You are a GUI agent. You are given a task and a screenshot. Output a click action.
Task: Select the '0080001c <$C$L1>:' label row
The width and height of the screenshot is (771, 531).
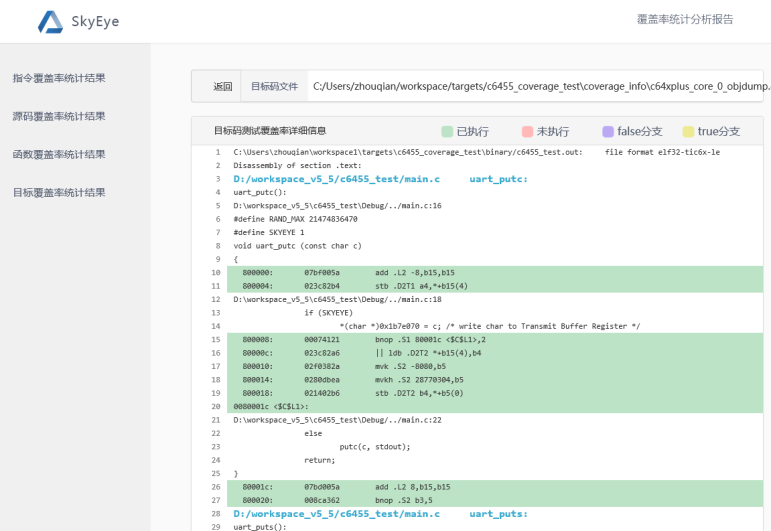tap(495, 407)
